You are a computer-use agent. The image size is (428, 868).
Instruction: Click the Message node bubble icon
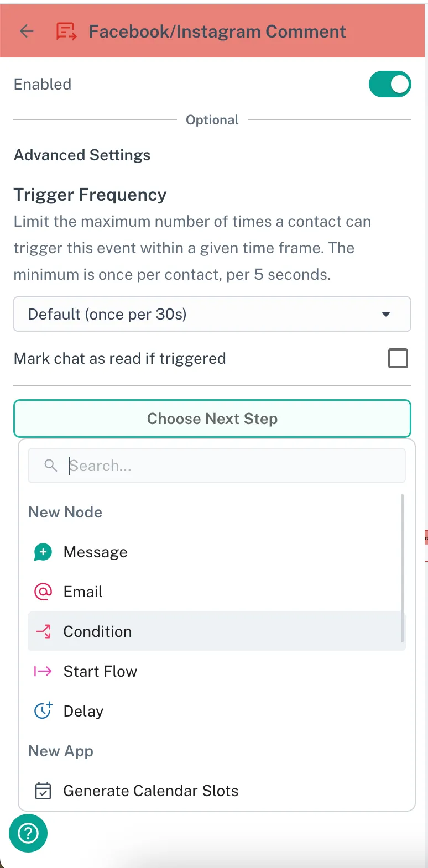[43, 552]
